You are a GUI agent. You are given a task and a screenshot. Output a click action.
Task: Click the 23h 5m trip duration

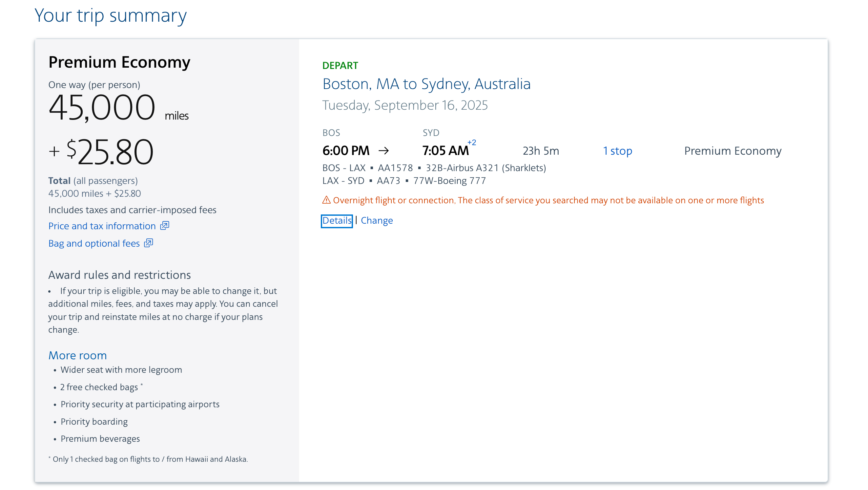tap(541, 151)
